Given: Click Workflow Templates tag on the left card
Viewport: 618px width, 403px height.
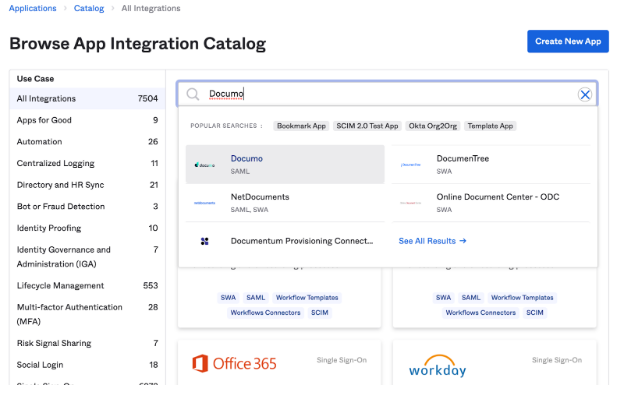Looking at the screenshot, I should 307,298.
